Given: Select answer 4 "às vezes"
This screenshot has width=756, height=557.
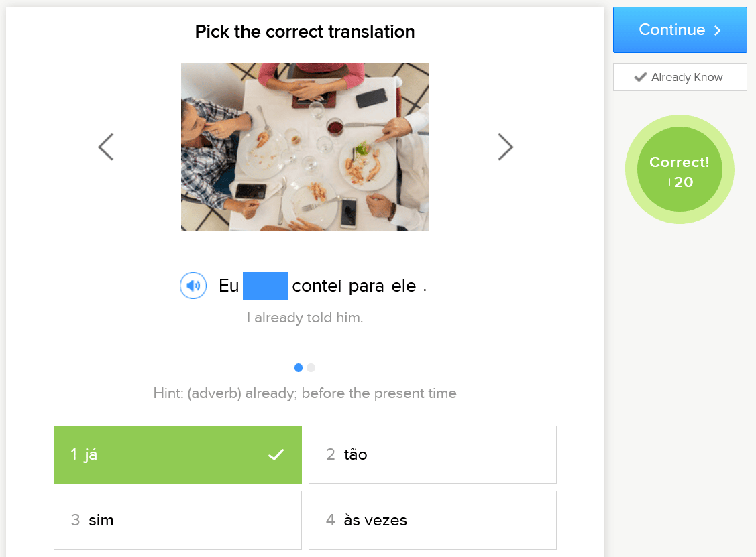Looking at the screenshot, I should point(433,520).
